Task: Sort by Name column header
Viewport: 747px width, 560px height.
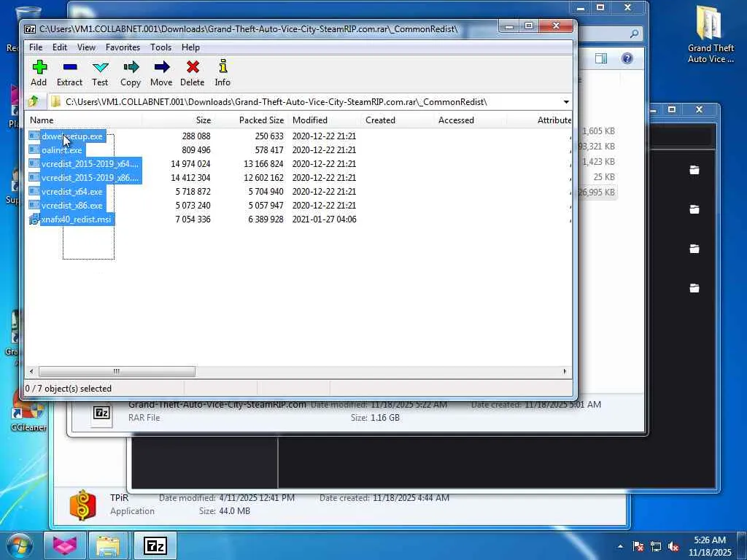Action: 83,120
